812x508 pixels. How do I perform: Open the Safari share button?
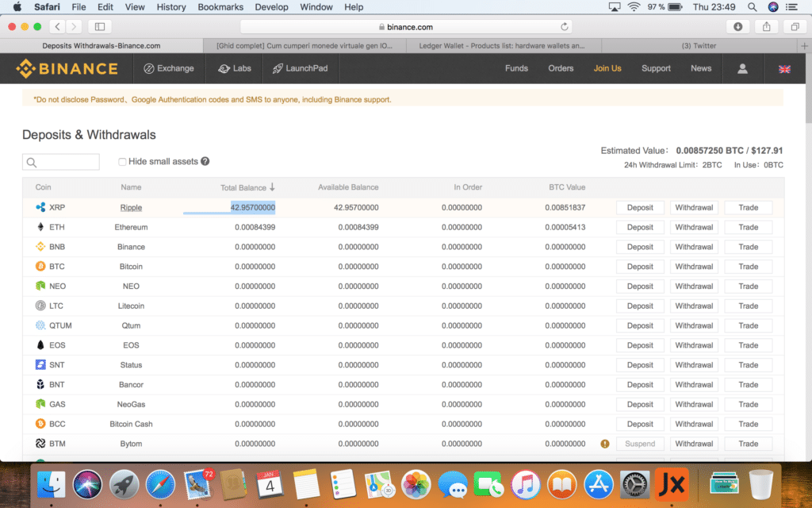tap(767, 26)
